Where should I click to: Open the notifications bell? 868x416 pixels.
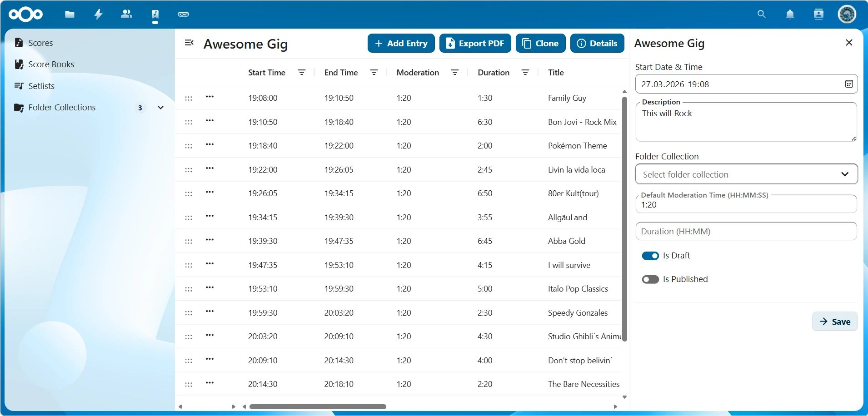[x=790, y=15]
